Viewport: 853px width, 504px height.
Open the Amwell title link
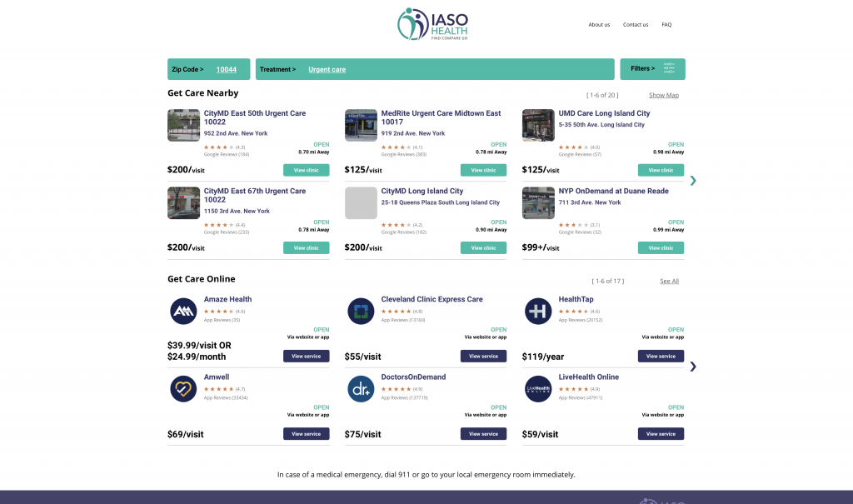coord(216,377)
